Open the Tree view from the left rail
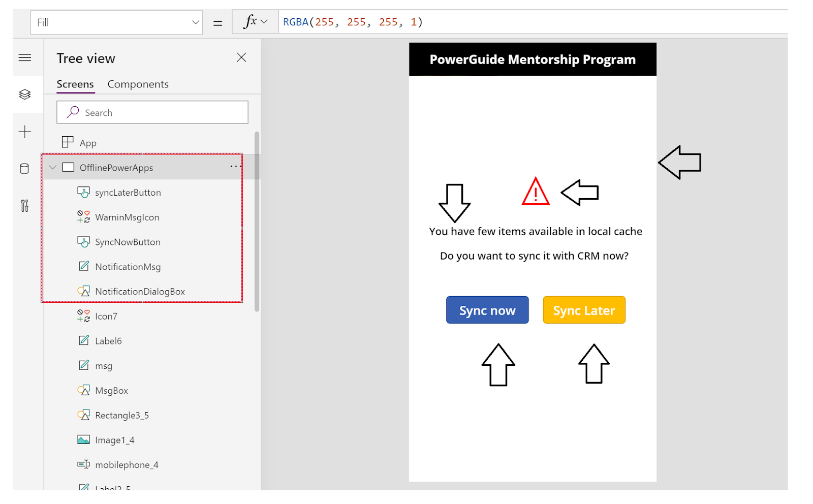 (x=24, y=94)
